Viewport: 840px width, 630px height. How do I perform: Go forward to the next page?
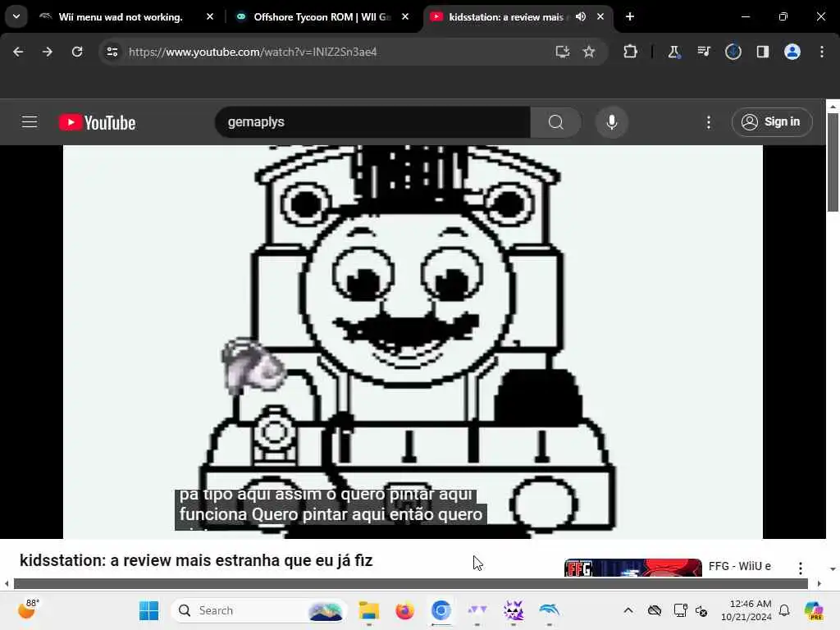click(47, 52)
